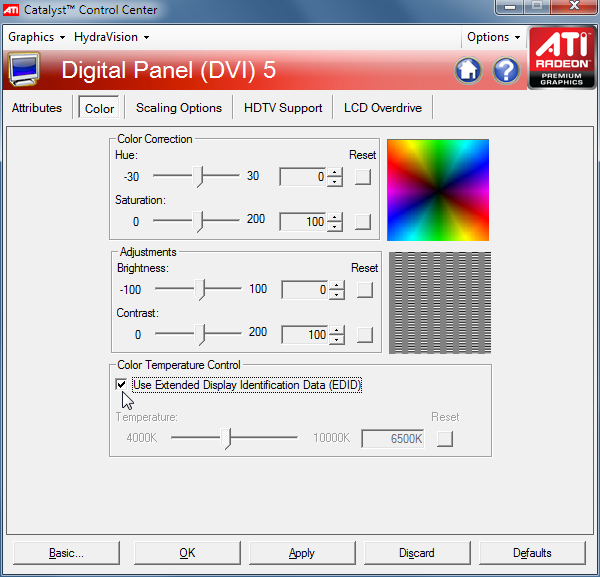Select the Color tab

[x=99, y=108]
